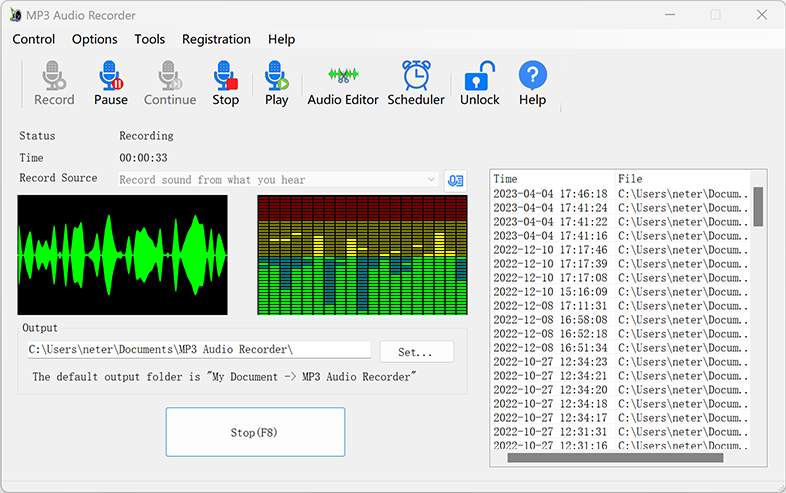Viewport: 786px width, 493px height.
Task: Minimize the MP3 Audio Recorder window
Action: [x=670, y=15]
